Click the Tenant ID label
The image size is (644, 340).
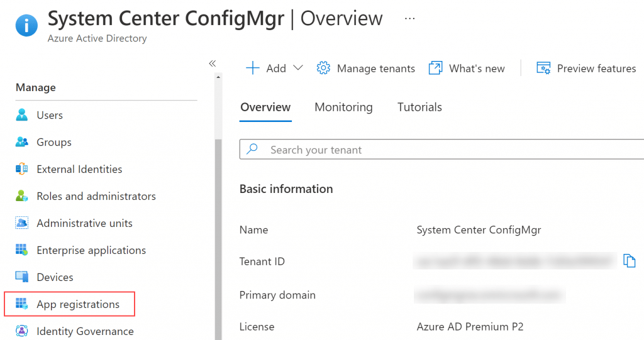click(x=262, y=261)
